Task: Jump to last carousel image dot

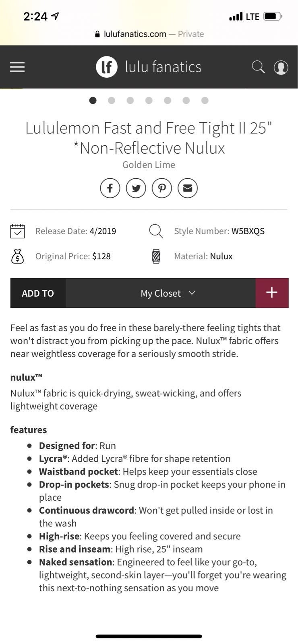Action: pos(205,100)
